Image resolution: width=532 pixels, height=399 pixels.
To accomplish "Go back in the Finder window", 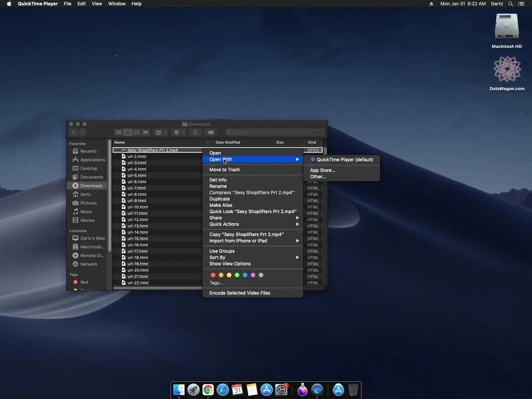I will [73, 132].
